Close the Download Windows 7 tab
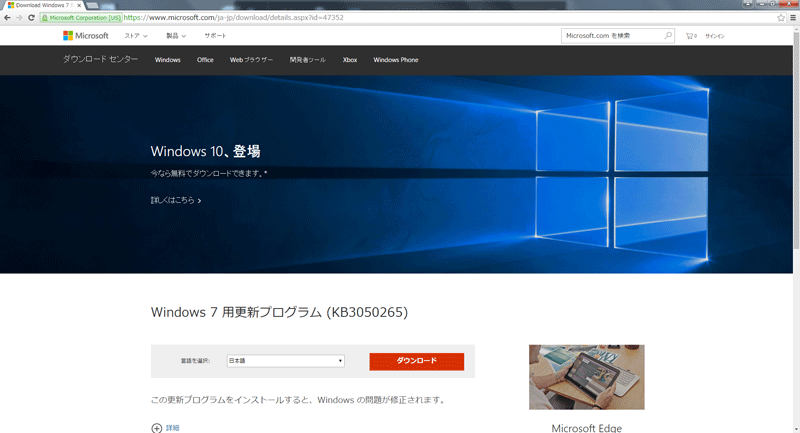This screenshot has width=800, height=433. point(79,5)
